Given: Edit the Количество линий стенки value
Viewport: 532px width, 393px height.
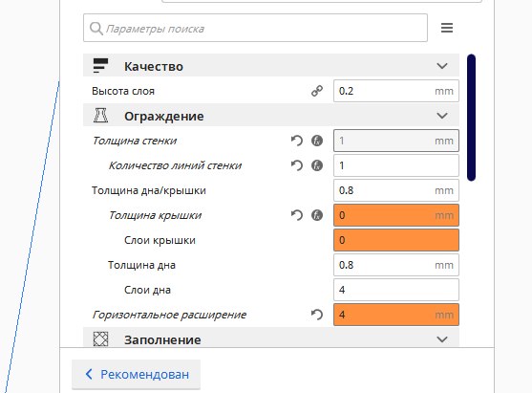Looking at the screenshot, I should click(x=396, y=165).
